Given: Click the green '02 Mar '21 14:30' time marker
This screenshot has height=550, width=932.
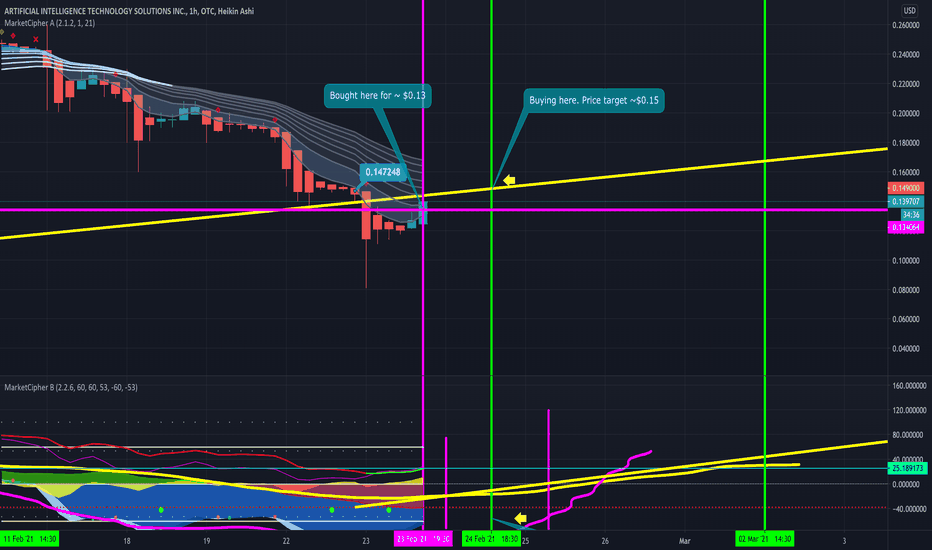Looking at the screenshot, I should pos(764,539).
